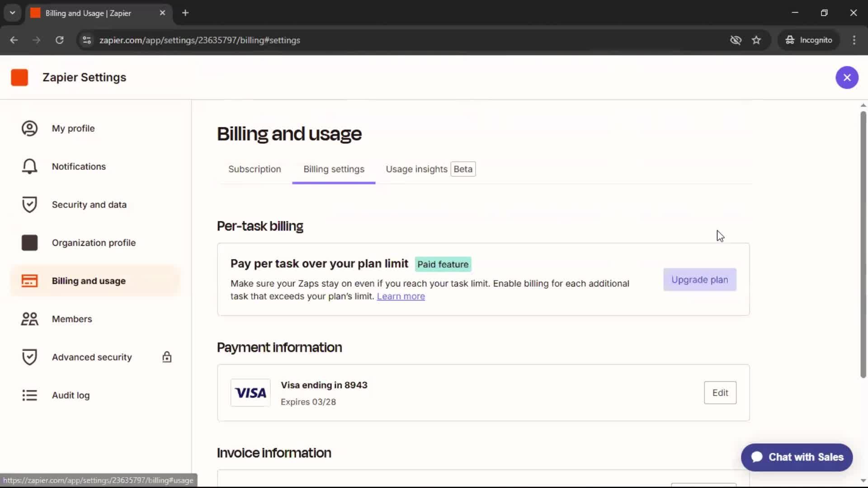Click the Paid feature badge
This screenshot has height=488, width=868.
(443, 264)
